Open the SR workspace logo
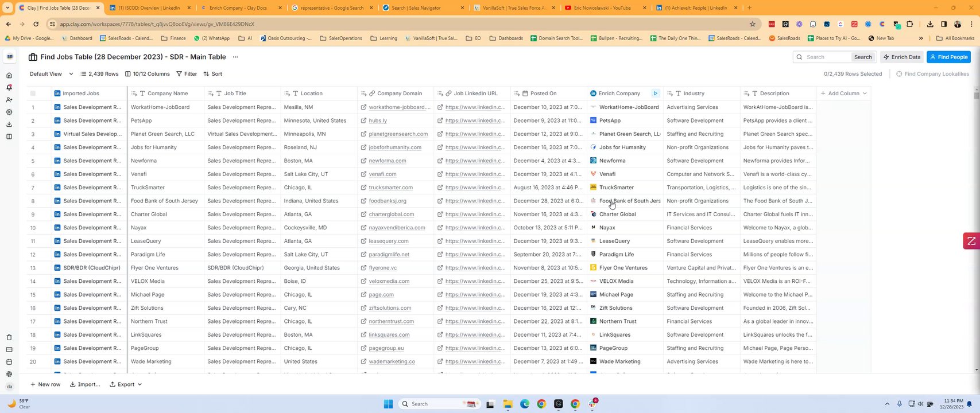 coord(10,57)
